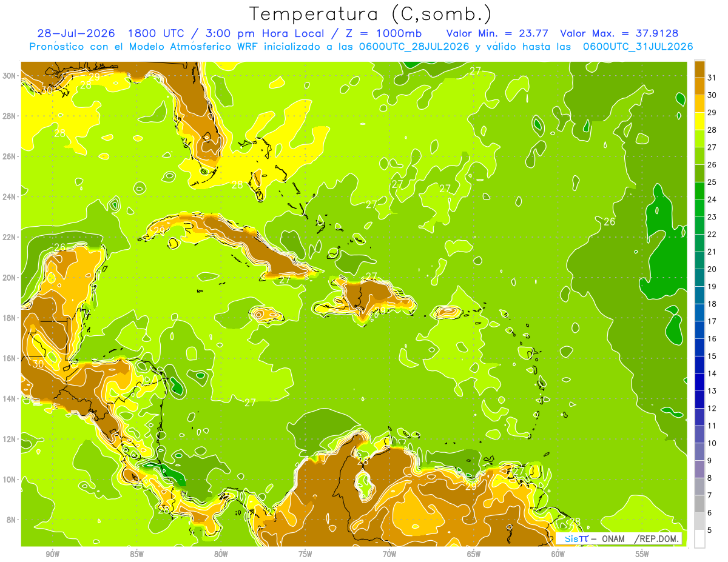Image resolution: width=728 pixels, height=562 pixels.
Task: Click the legend value "5"
Action: click(x=710, y=530)
